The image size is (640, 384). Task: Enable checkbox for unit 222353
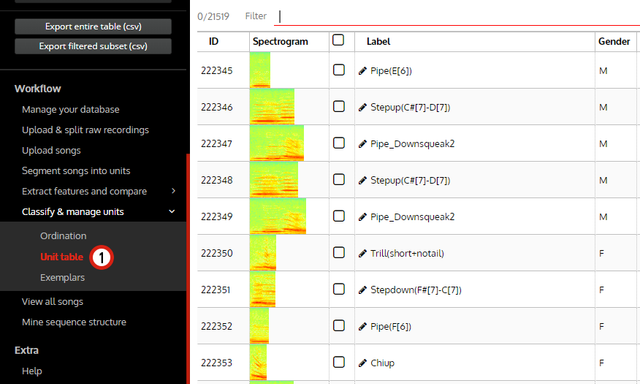coord(339,362)
